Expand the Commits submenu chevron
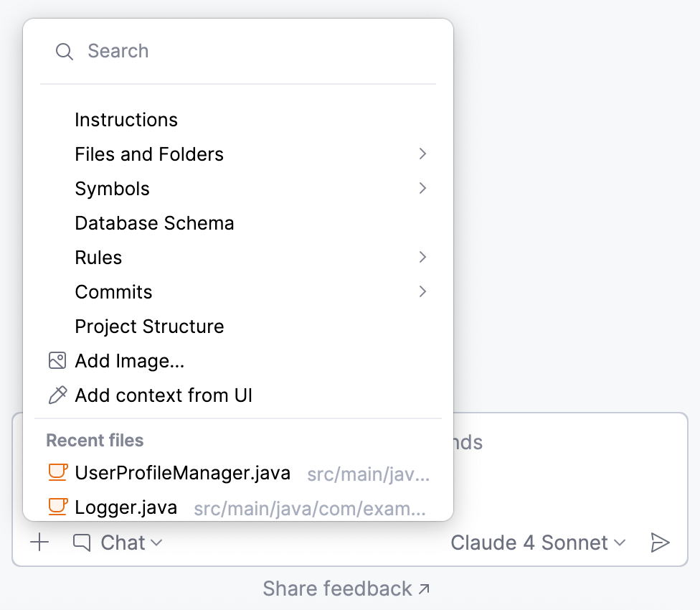700x610 pixels. click(422, 291)
